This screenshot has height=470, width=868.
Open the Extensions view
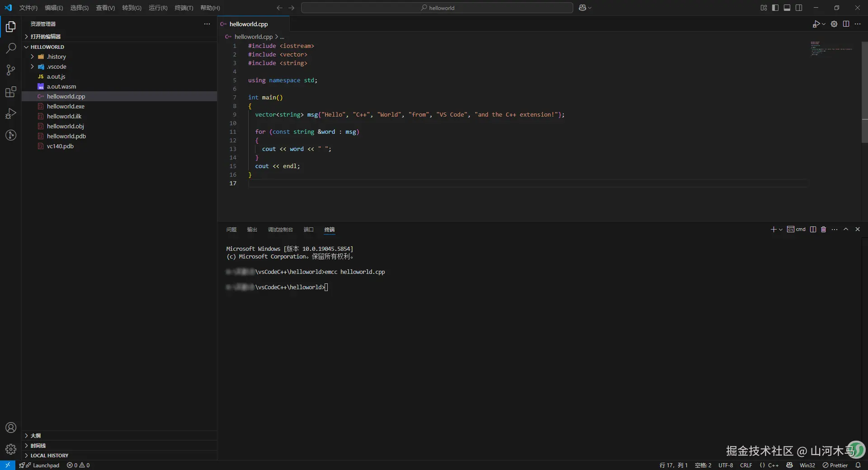(11, 92)
